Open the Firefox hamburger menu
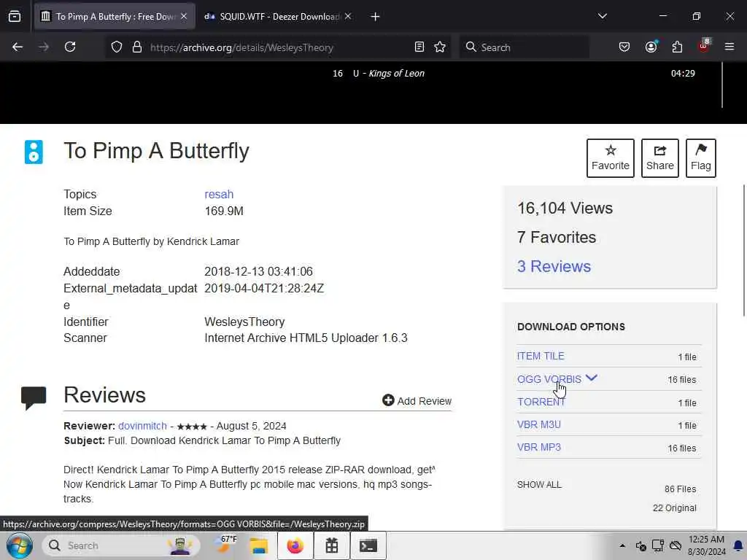Image resolution: width=747 pixels, height=560 pixels. [729, 47]
